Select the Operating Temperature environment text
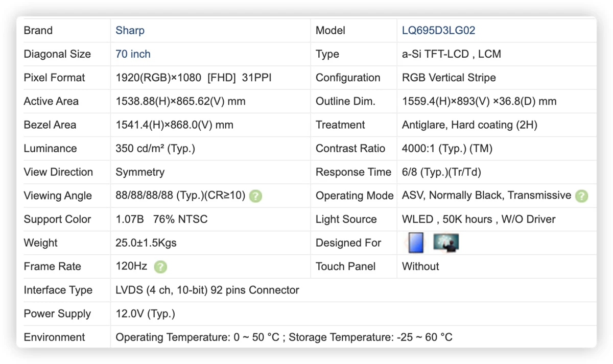The height and width of the screenshot is (364, 613). [284, 337]
